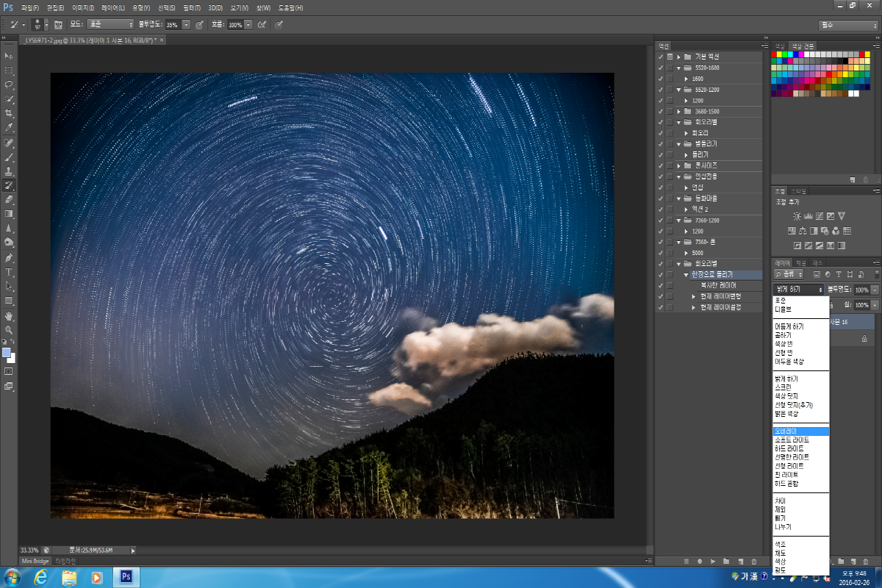
Task: Toggle dialog box for 5520-1600 action set
Action: click(670, 68)
